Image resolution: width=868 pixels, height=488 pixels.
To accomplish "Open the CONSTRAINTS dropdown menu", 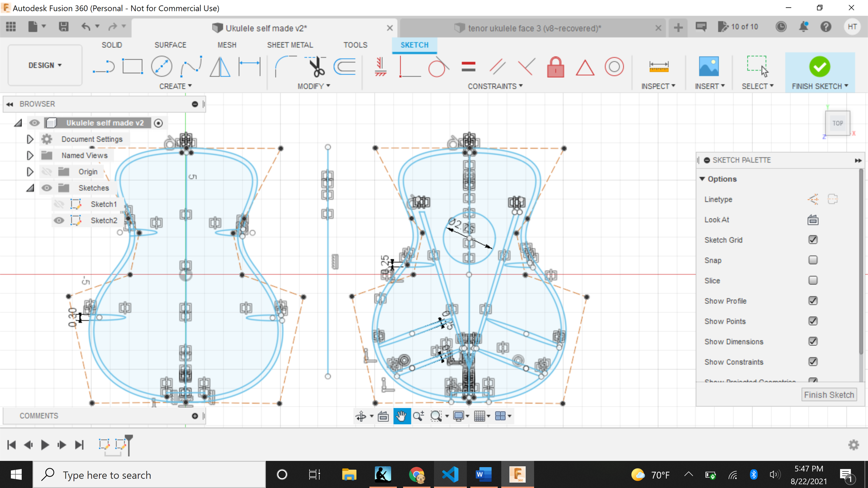I will coord(495,86).
